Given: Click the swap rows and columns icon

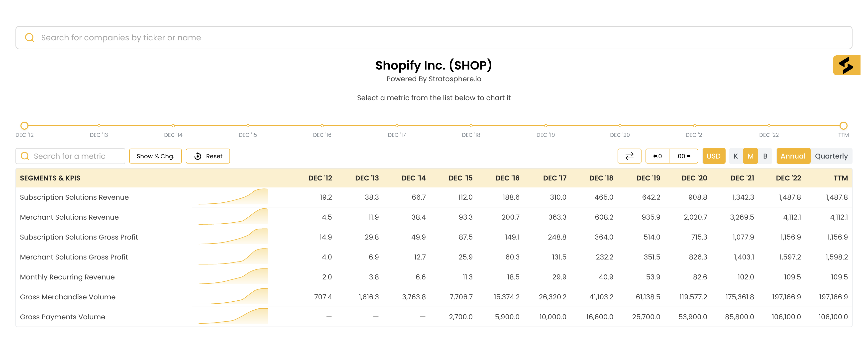Looking at the screenshot, I should [629, 156].
